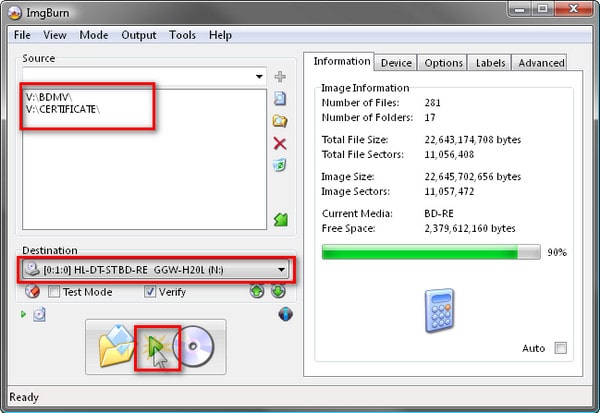
Task: Open the Tools menu
Action: pos(182,35)
